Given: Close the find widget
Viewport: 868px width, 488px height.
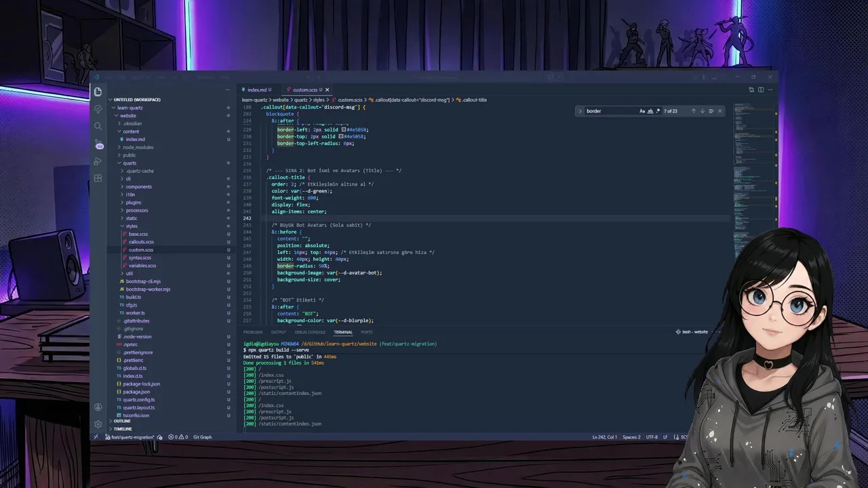Looking at the screenshot, I should [x=719, y=111].
